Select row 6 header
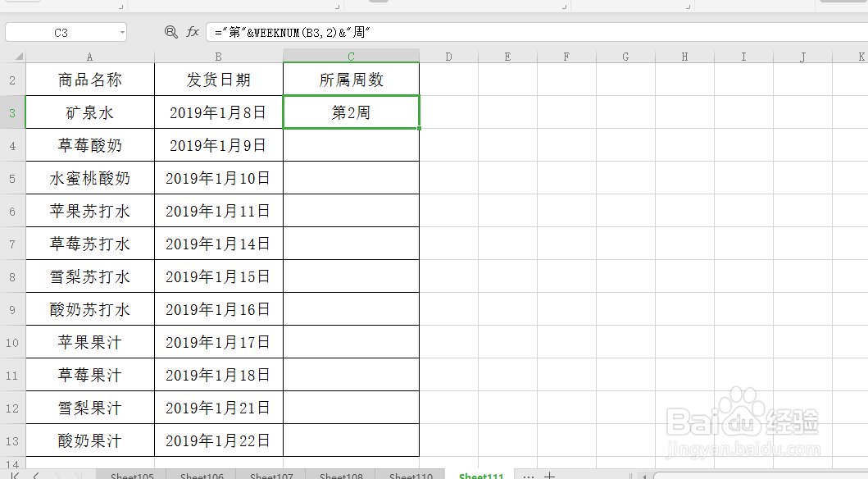 point(13,211)
